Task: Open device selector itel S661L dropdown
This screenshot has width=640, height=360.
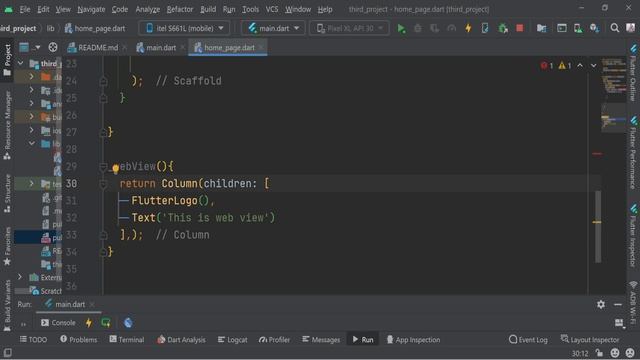Action: pyautogui.click(x=184, y=28)
